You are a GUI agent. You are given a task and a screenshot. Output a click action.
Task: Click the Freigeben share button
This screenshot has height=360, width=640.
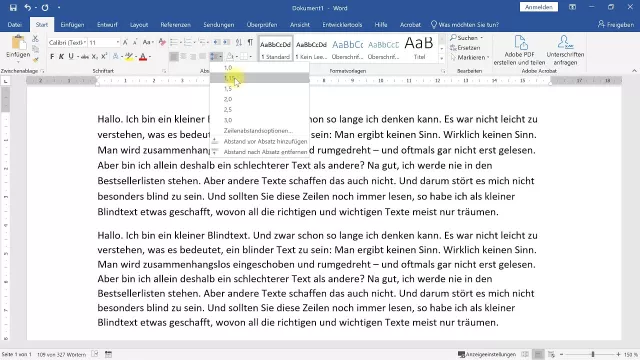click(616, 24)
